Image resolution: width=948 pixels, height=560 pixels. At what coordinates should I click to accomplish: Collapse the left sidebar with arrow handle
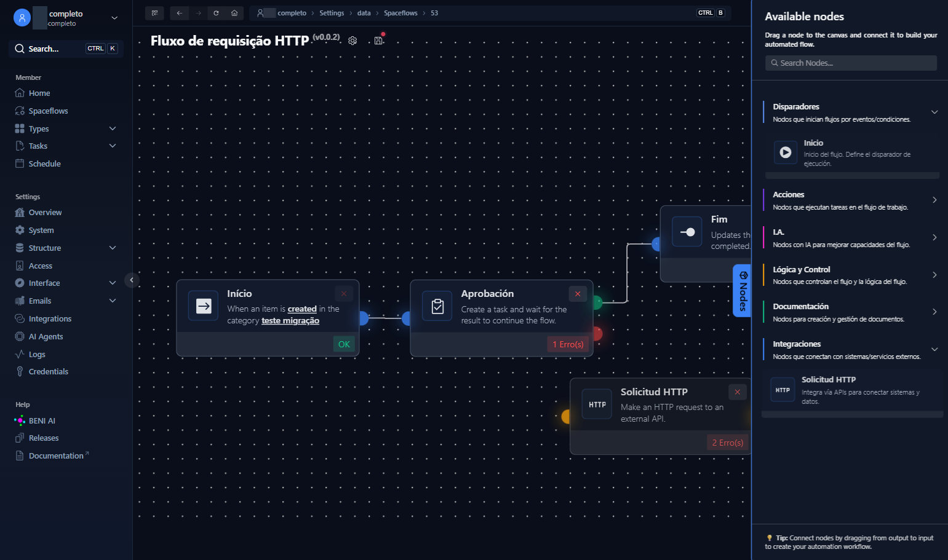coord(132,280)
